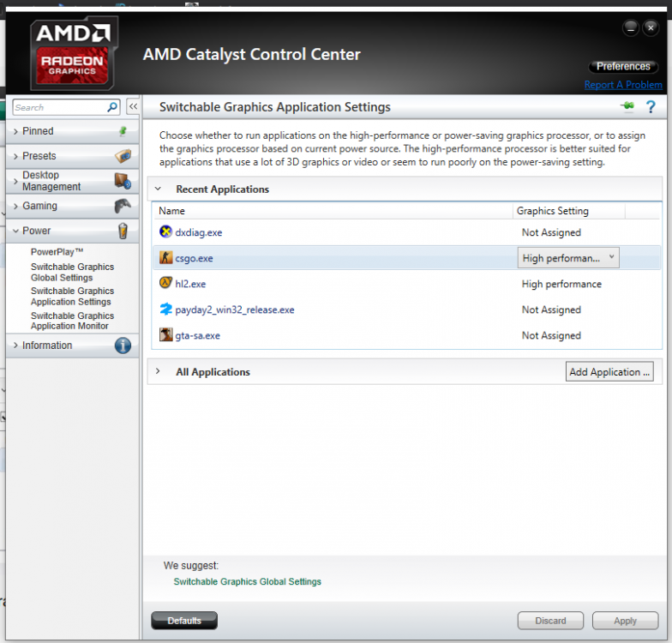Click the csgo.exe application icon
Viewport: 672px width, 643px height.
coord(166,257)
